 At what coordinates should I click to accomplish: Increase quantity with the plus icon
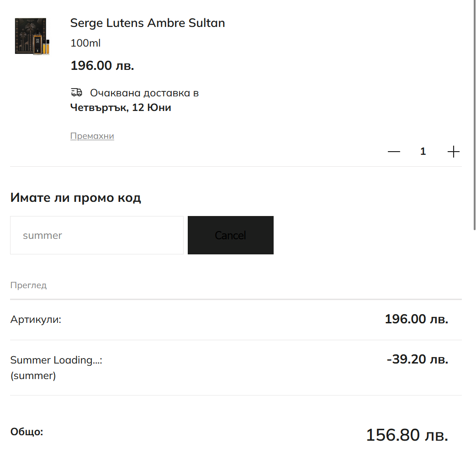453,152
